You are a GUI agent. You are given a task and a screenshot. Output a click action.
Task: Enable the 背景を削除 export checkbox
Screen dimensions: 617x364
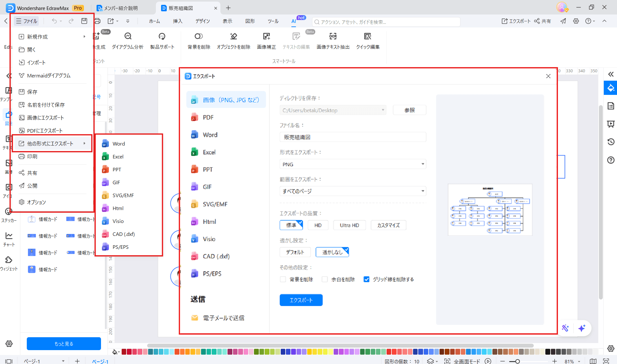point(283,279)
